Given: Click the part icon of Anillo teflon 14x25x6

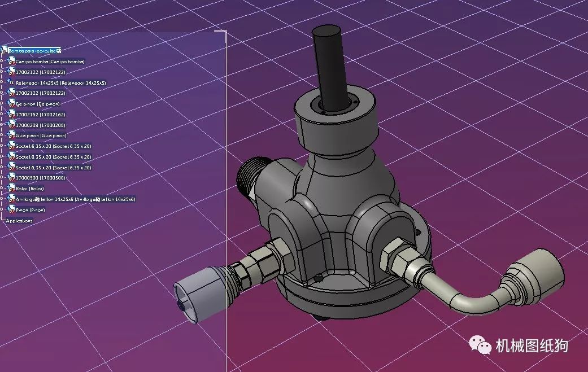Looking at the screenshot, I should 11,199.
